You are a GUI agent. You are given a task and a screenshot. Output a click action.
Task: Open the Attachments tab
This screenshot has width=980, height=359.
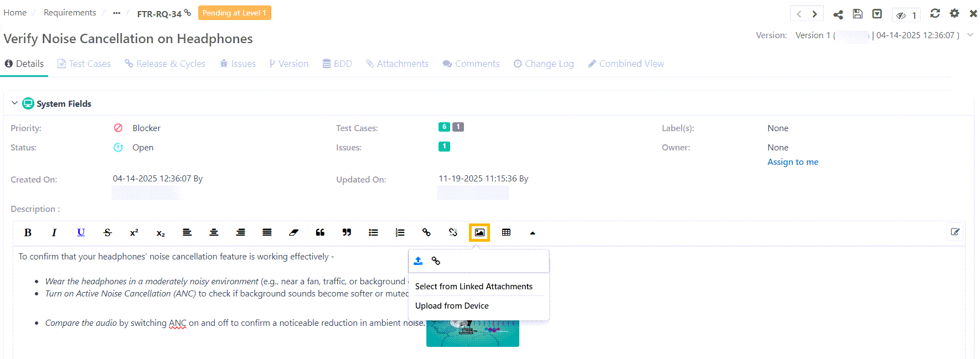coord(397,64)
